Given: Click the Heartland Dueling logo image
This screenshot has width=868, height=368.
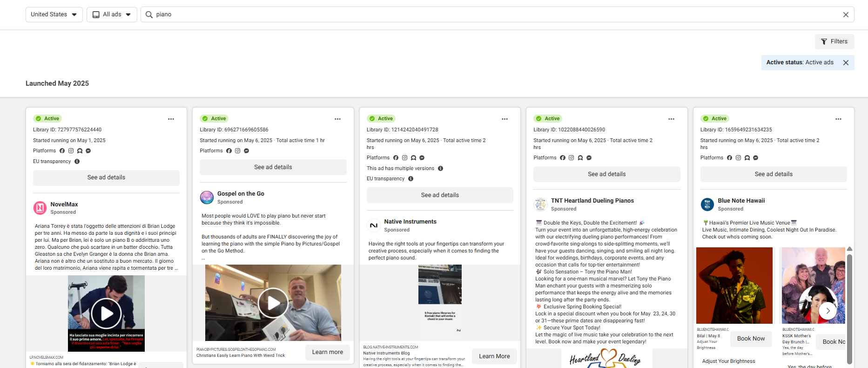Looking at the screenshot, I should point(606,358).
